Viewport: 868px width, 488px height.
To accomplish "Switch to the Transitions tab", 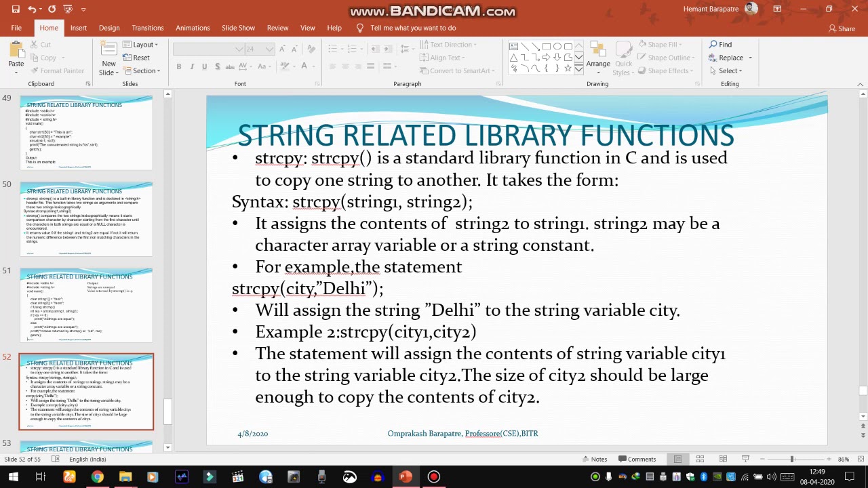I will click(x=148, y=28).
